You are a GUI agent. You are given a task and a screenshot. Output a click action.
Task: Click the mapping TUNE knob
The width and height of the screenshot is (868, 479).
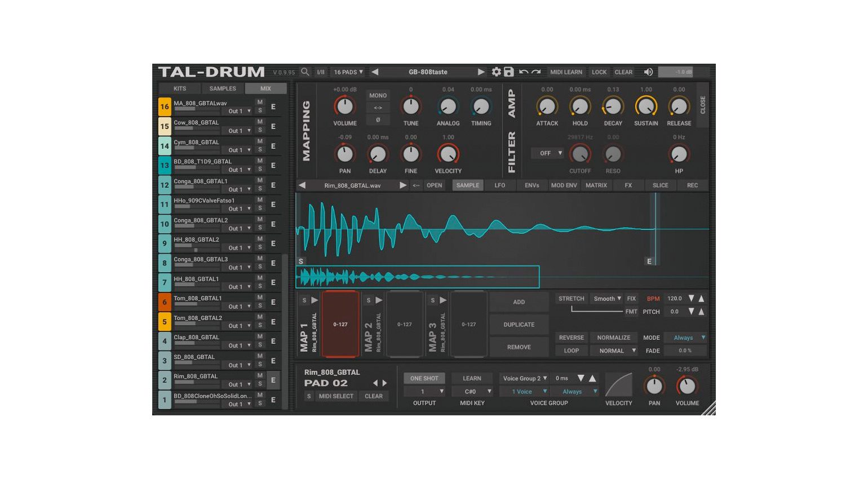[x=411, y=106]
